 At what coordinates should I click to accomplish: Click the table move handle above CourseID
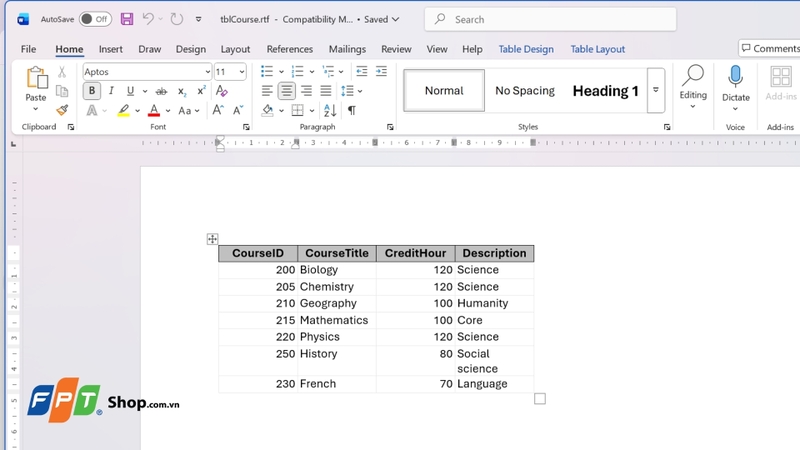pos(212,239)
